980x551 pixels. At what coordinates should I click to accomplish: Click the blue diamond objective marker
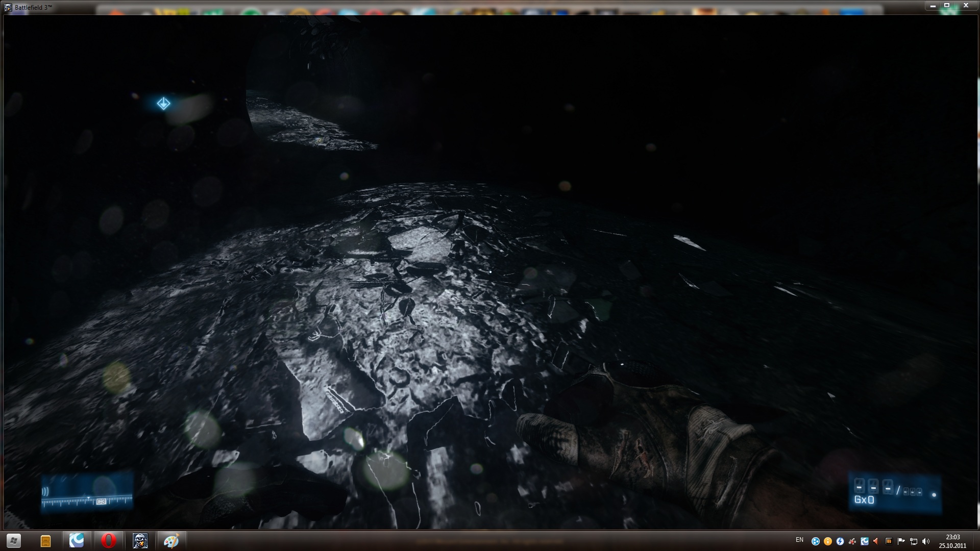[163, 104]
